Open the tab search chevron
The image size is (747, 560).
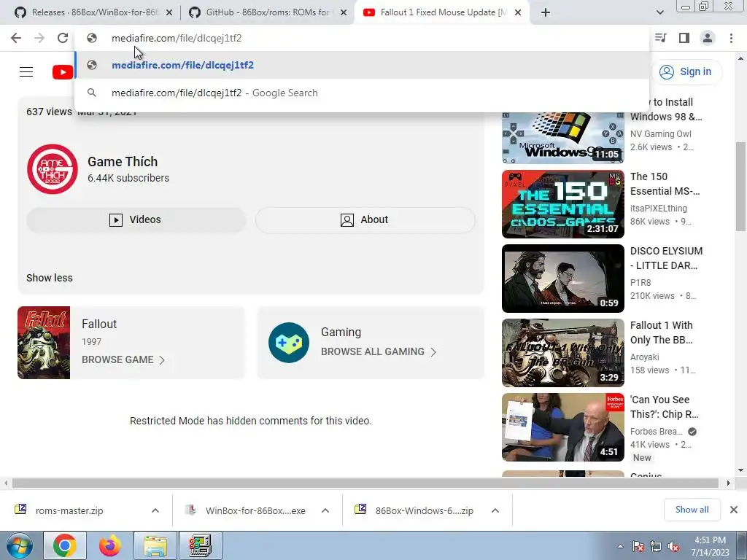(x=659, y=12)
